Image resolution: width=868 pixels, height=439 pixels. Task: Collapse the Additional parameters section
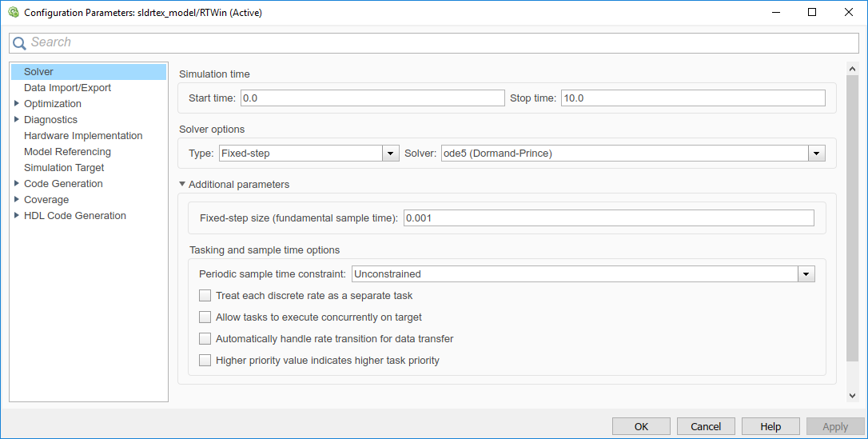pos(183,185)
